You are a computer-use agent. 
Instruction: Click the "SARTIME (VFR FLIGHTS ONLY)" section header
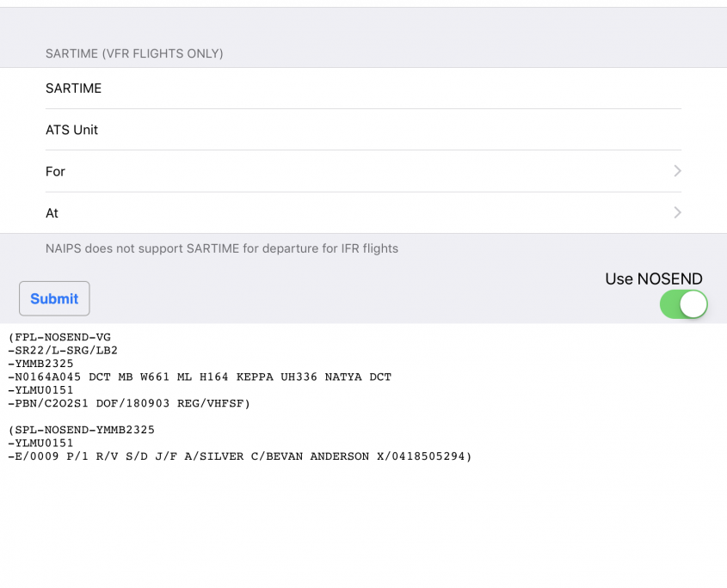134,54
